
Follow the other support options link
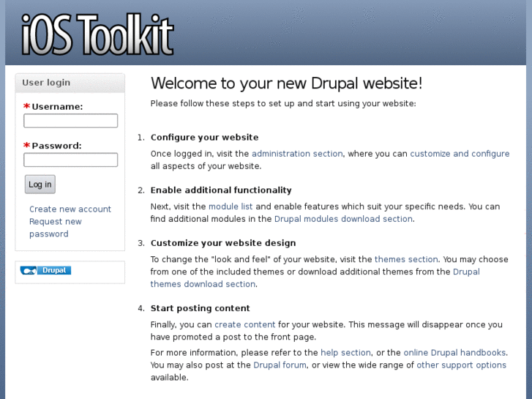click(x=462, y=365)
